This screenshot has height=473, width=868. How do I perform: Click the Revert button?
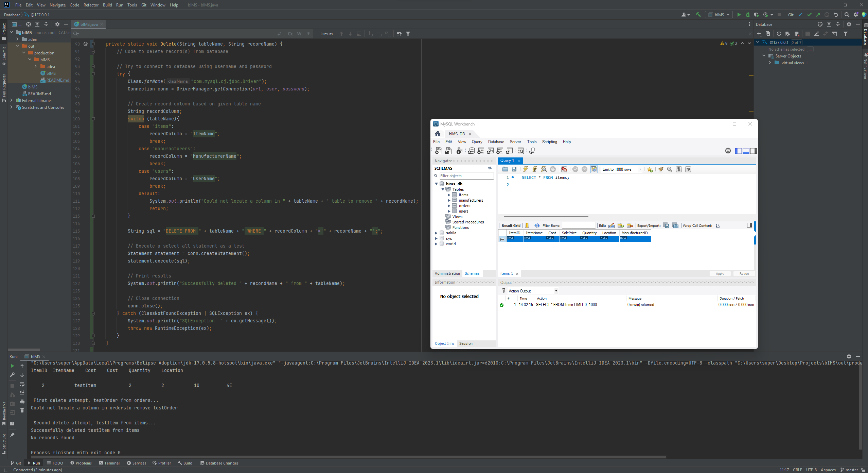[x=744, y=273]
